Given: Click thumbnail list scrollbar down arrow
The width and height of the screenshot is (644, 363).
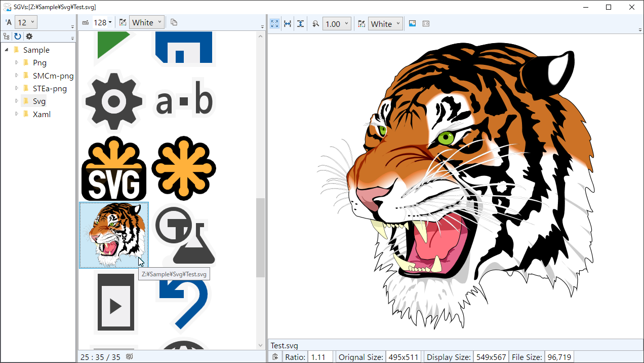Looking at the screenshot, I should tap(261, 346).
